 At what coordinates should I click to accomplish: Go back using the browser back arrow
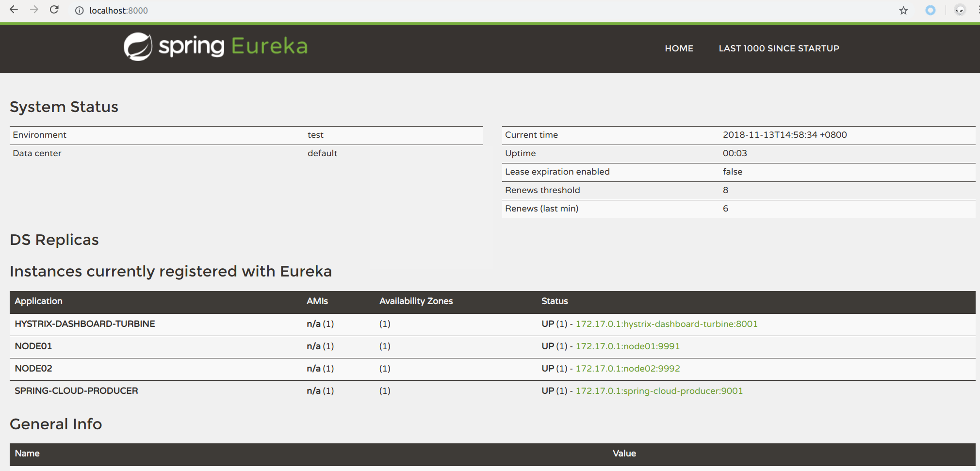[x=14, y=10]
